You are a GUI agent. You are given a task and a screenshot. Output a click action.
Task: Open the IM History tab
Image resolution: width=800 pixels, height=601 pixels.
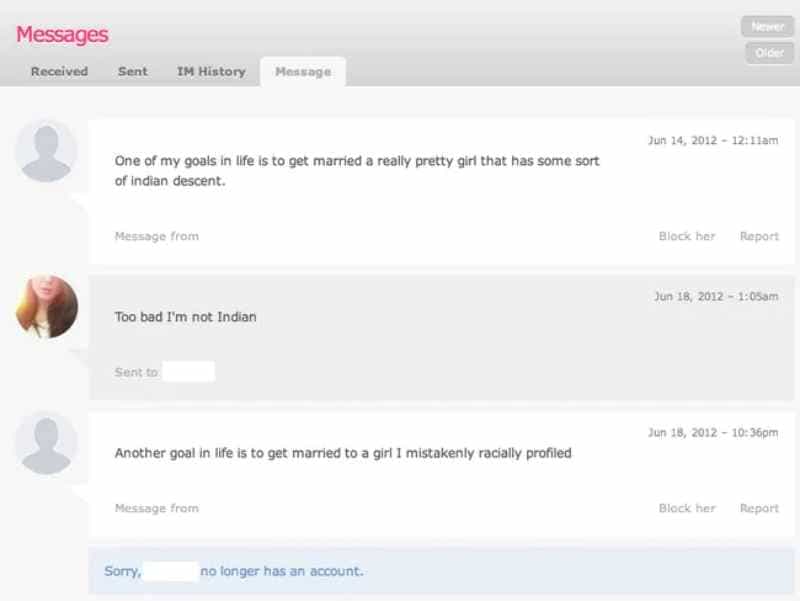[x=211, y=72]
